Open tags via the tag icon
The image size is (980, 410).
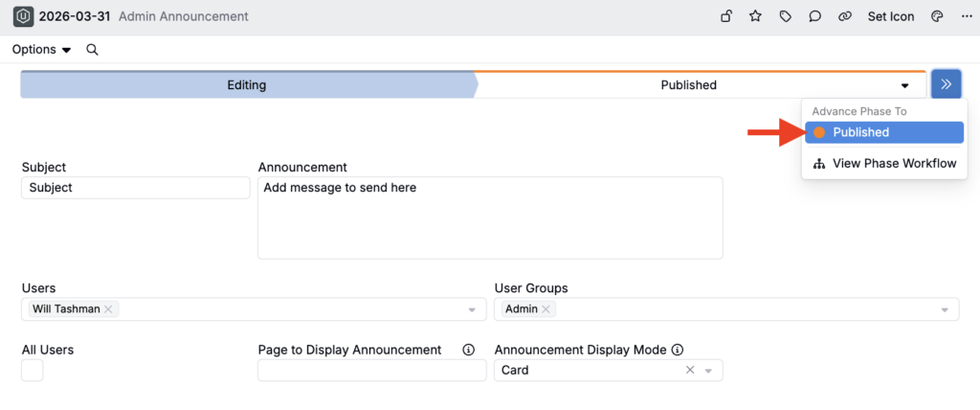click(786, 17)
